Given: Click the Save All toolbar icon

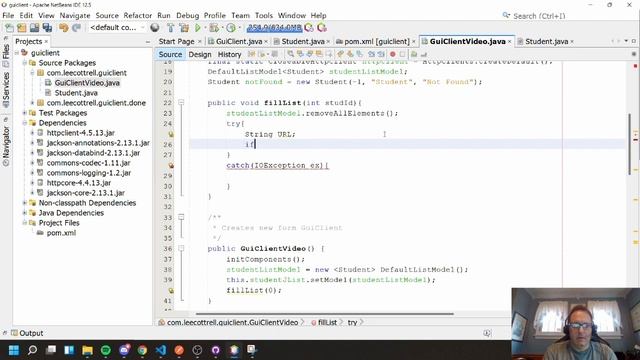Looking at the screenshot, I should (x=47, y=28).
